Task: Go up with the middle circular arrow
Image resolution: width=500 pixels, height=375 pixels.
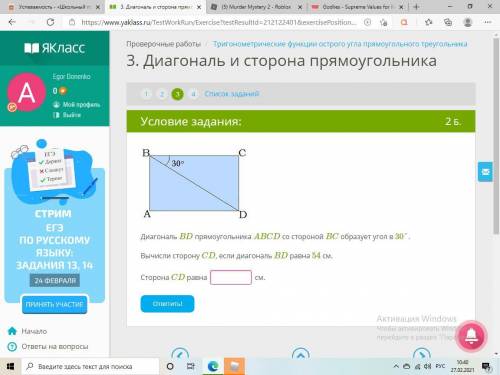Action: coord(300,353)
